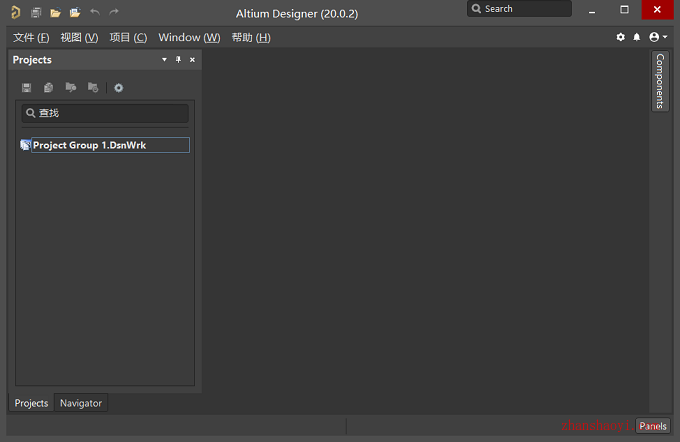Show notifications bell icon
The height and width of the screenshot is (442, 680).
[637, 37]
